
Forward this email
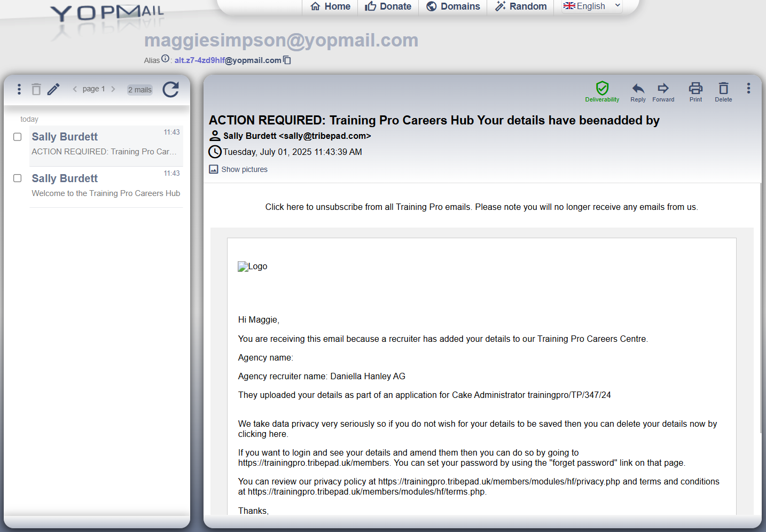(x=663, y=91)
